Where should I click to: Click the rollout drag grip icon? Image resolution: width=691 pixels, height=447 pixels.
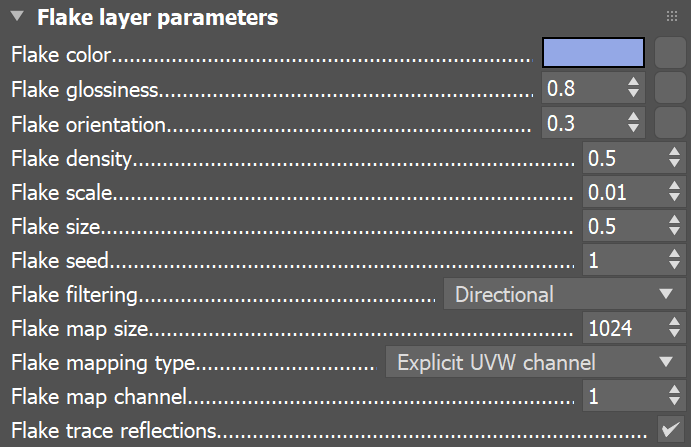(x=671, y=17)
